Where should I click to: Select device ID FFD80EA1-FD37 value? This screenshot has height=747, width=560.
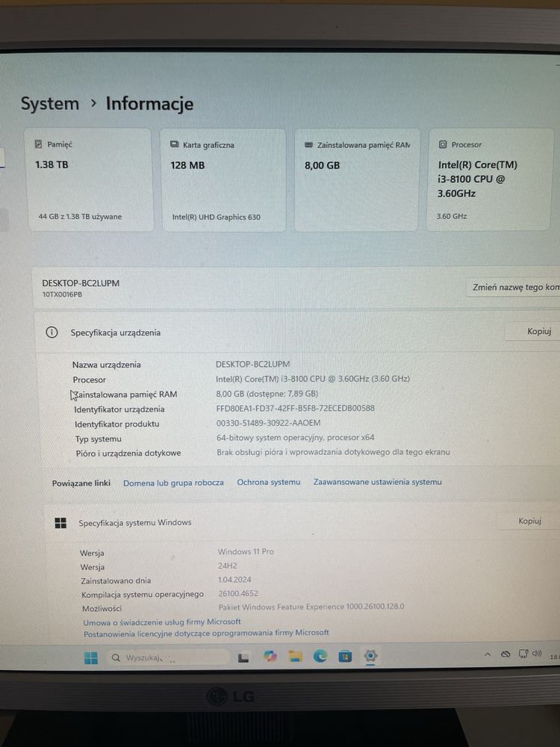[295, 409]
